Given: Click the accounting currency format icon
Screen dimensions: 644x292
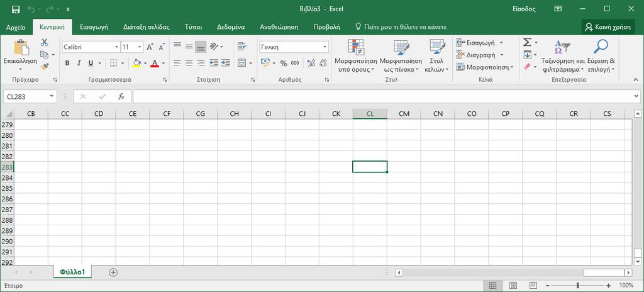Looking at the screenshot, I should [265, 63].
